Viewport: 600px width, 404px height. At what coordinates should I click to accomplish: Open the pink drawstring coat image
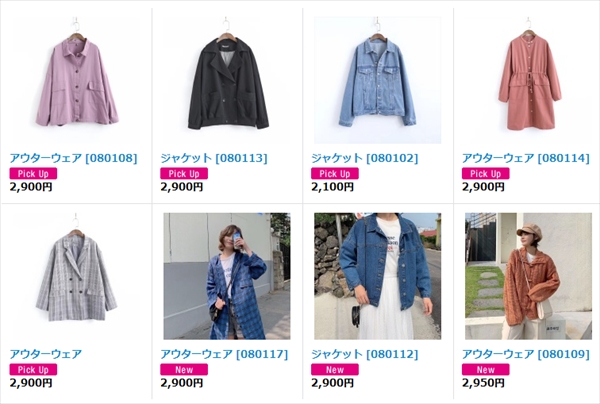click(528, 80)
